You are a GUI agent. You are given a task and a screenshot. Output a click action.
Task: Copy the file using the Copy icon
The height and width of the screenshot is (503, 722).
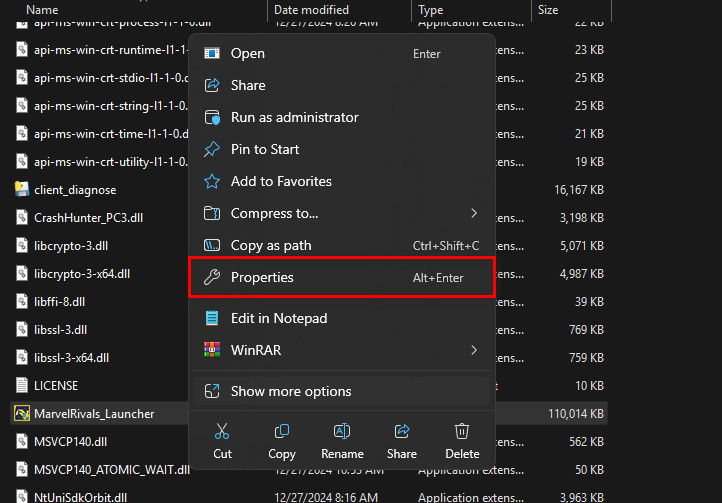pyautogui.click(x=282, y=432)
